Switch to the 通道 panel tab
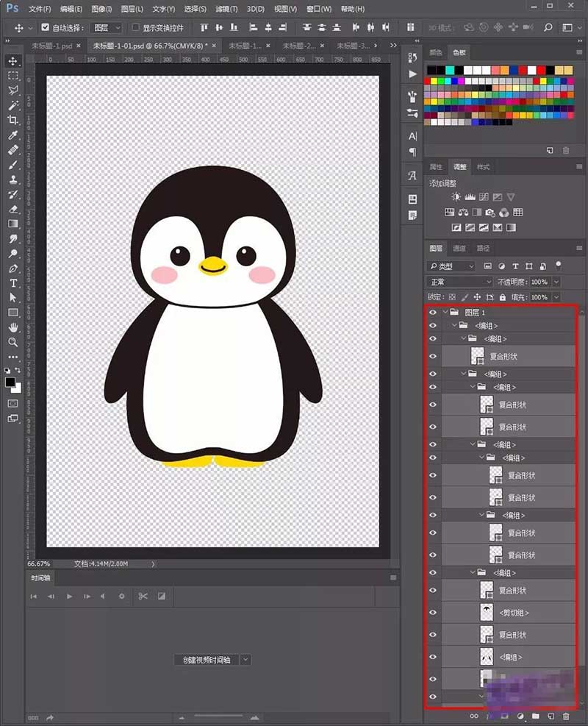The width and height of the screenshot is (588, 726). tap(459, 249)
